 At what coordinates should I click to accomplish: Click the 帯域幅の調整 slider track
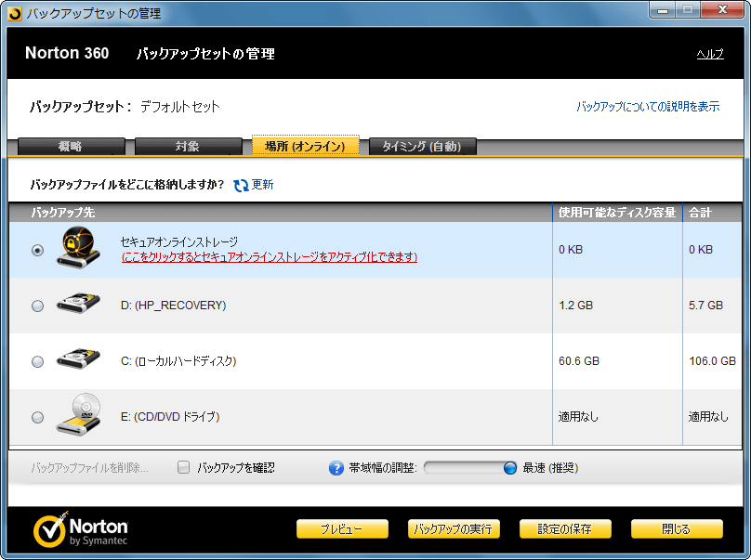pyautogui.click(x=470, y=468)
